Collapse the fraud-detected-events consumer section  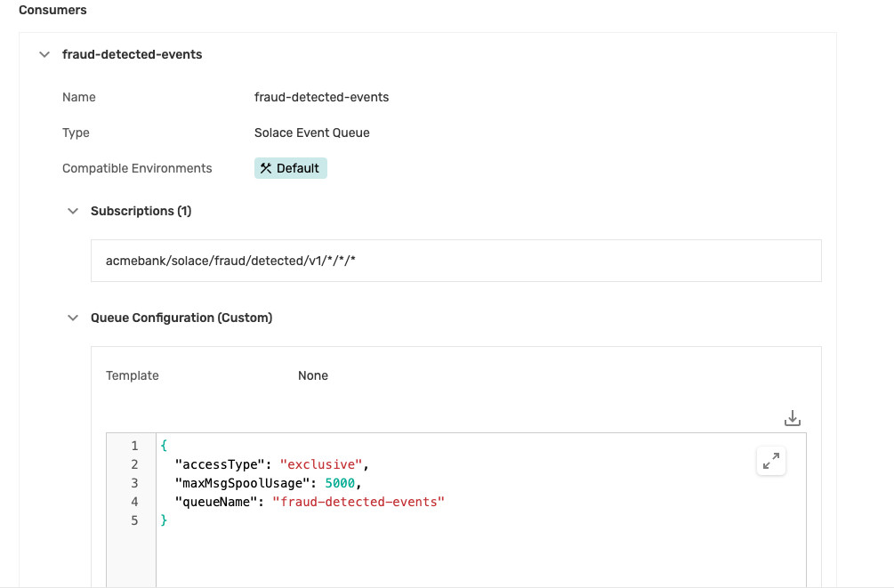coord(44,54)
